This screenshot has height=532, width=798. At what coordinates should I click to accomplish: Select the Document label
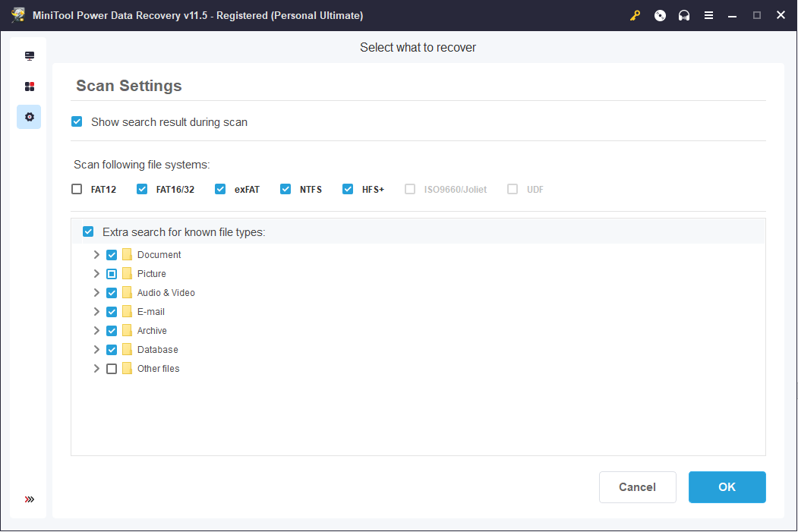pos(159,255)
